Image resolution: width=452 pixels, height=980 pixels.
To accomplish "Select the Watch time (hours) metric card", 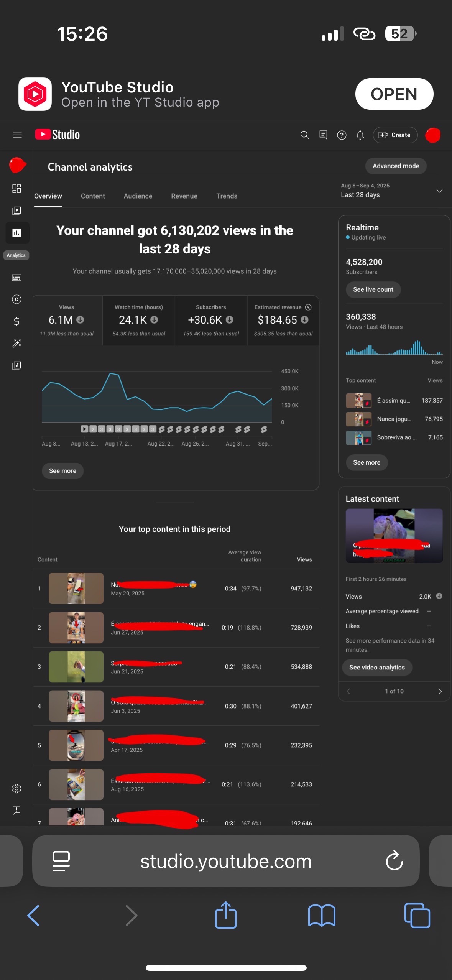I will [x=138, y=321].
